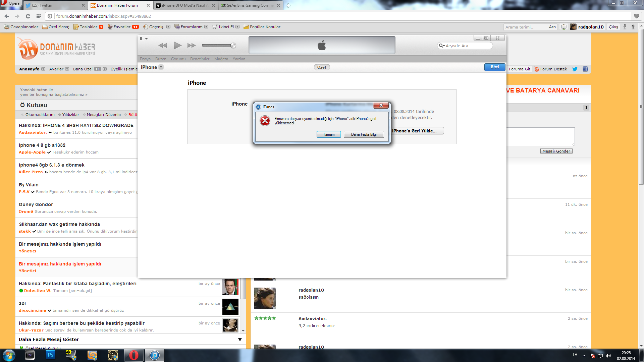This screenshot has width=644, height=362.
Task: Expand Daha Fazla Mesaj Göster arrow
Action: (x=240, y=340)
